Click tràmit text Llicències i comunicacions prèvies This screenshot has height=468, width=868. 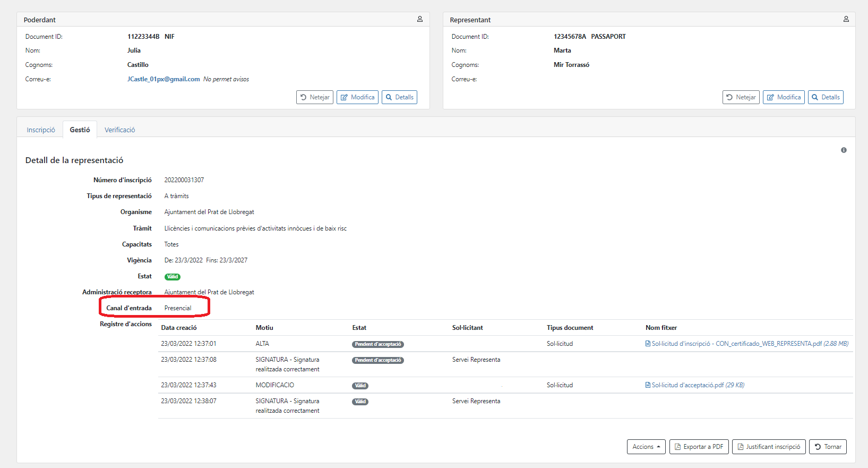(255, 228)
